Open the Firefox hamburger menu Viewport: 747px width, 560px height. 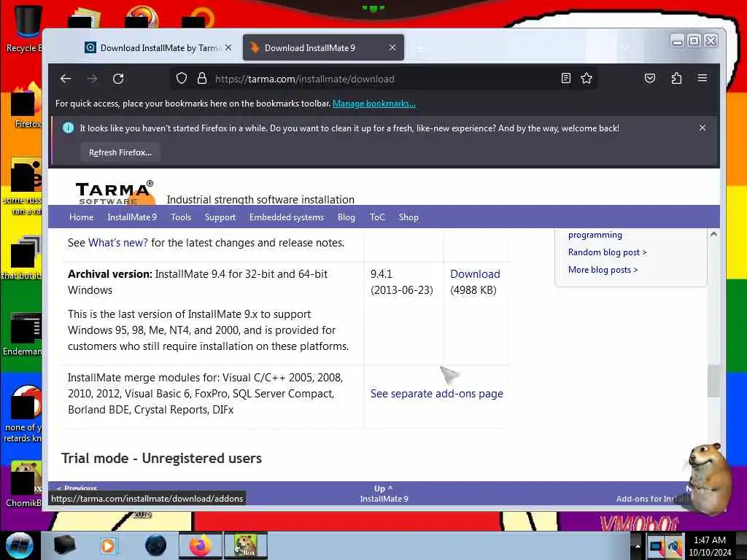(x=703, y=78)
